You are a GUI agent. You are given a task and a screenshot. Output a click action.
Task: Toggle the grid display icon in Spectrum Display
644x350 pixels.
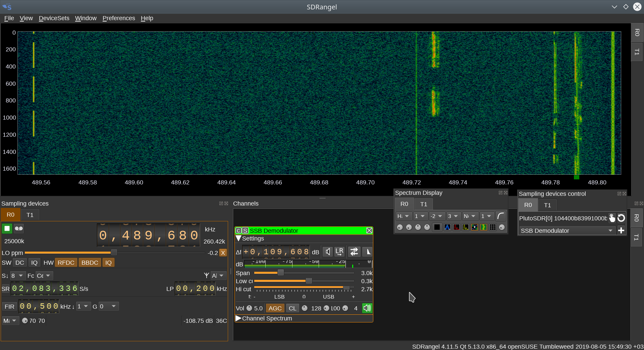pos(493,227)
